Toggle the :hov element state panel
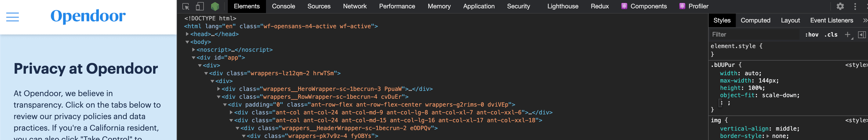The height and width of the screenshot is (140, 868). click(x=811, y=35)
